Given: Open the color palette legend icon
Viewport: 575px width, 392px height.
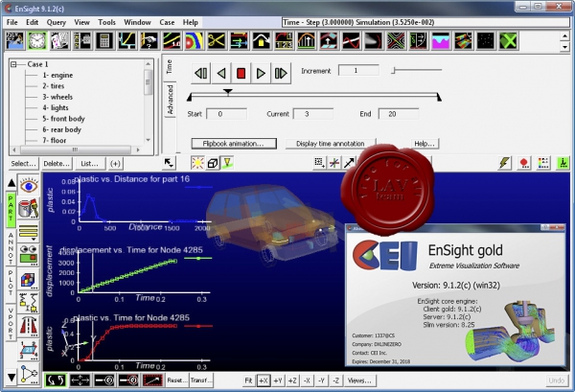Looking at the screenshot, I should [543, 163].
